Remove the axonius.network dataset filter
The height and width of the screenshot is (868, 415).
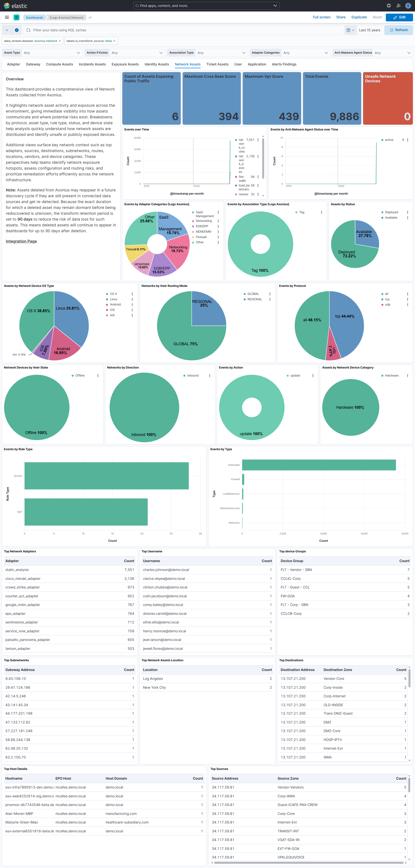(60, 41)
